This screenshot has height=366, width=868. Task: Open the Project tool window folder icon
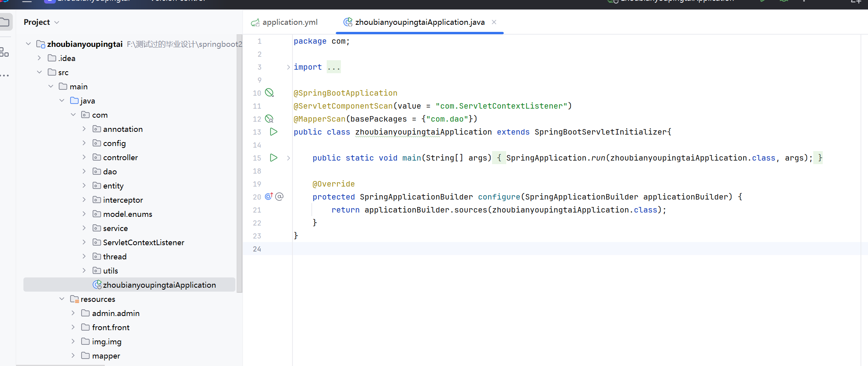[5, 22]
